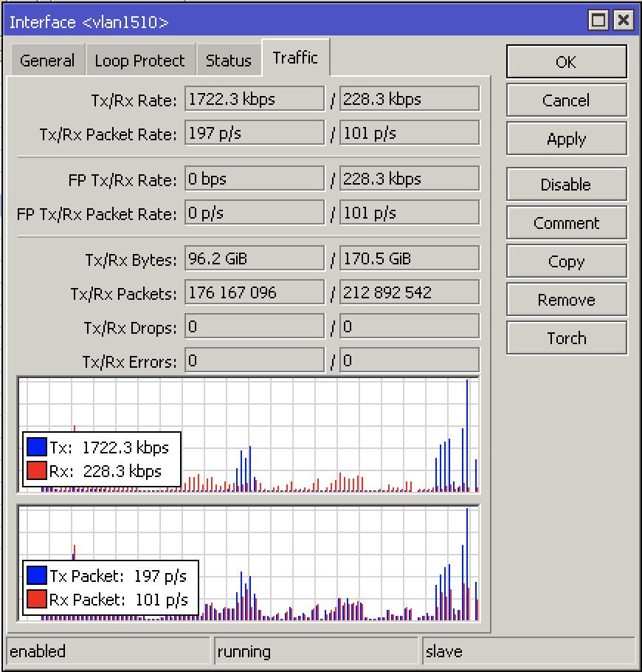Click the slave status bar entry

click(x=528, y=651)
